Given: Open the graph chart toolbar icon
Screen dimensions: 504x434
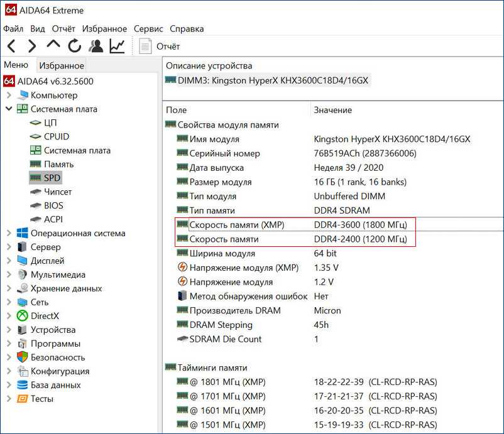Looking at the screenshot, I should click(x=117, y=46).
